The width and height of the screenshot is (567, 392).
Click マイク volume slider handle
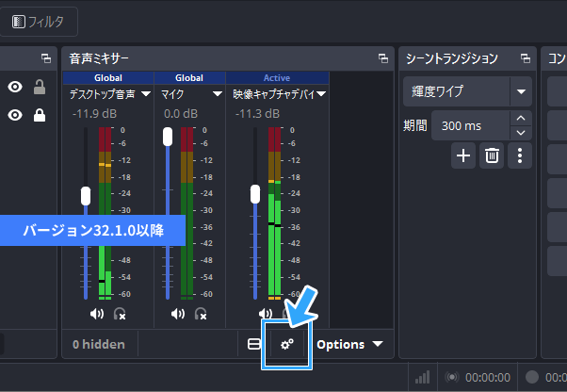tap(168, 137)
